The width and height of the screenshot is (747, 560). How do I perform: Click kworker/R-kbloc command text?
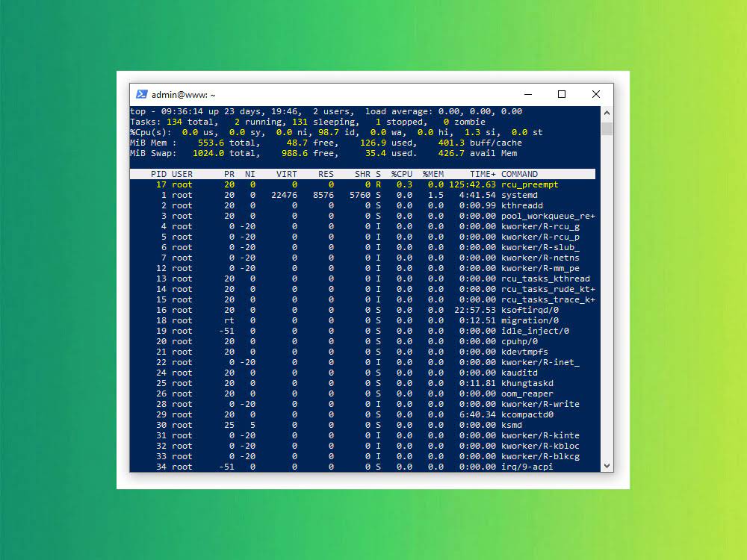click(540, 447)
